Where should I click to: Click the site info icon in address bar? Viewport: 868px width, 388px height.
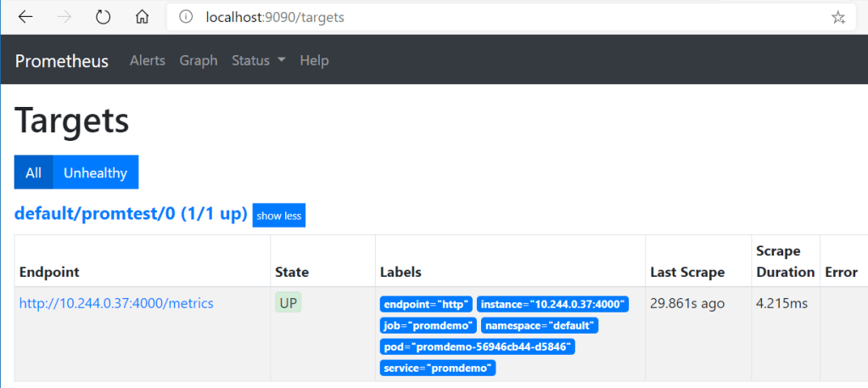[187, 17]
